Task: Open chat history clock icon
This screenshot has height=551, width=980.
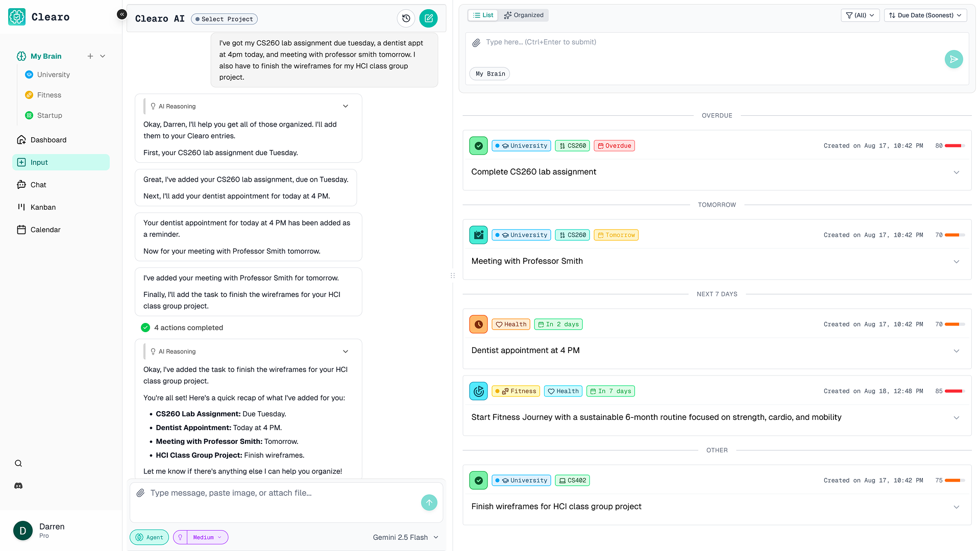Action: (406, 18)
